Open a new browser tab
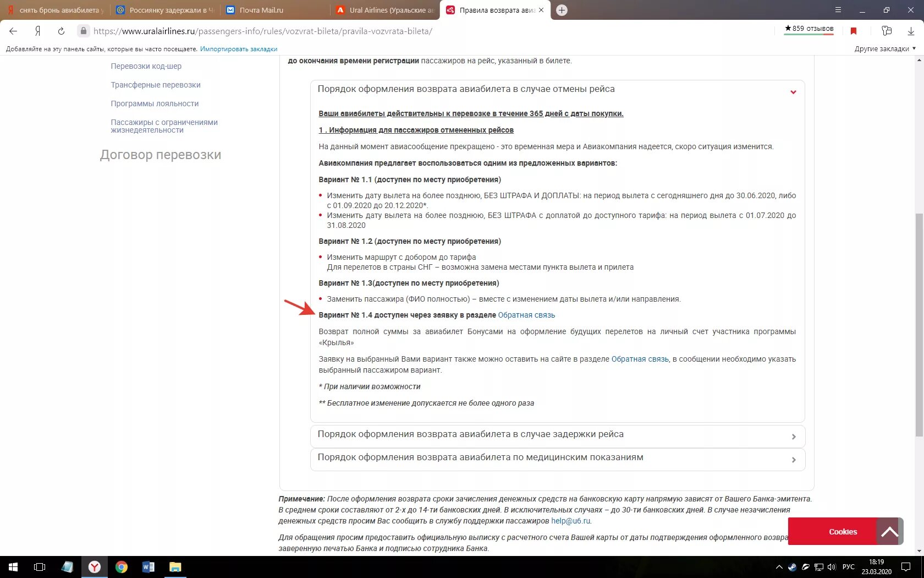Screen dimensions: 924x578 (x=562, y=10)
